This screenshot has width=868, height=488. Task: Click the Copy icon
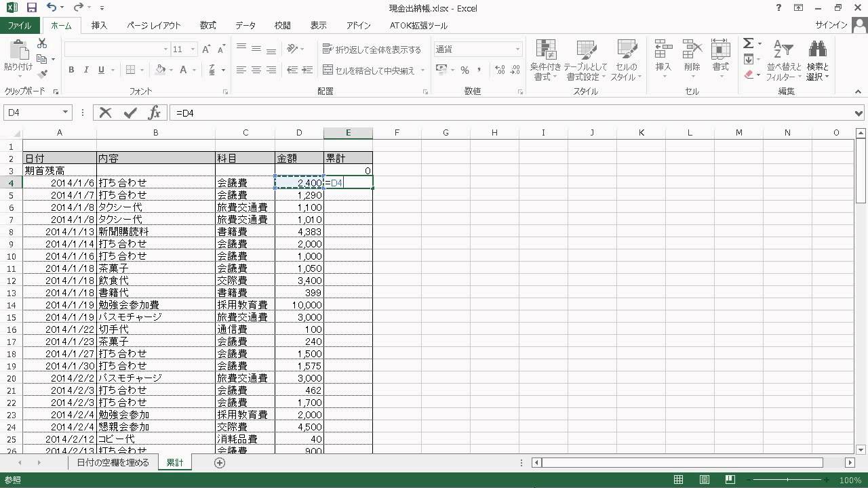click(x=42, y=59)
